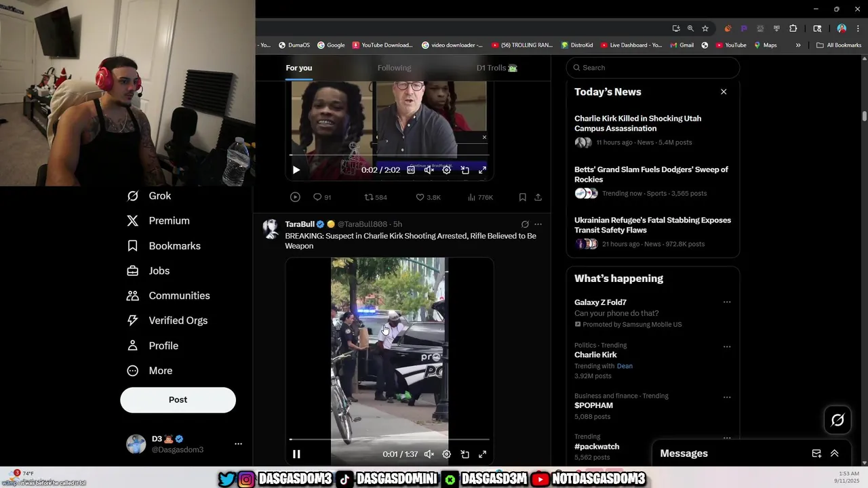Compose a new message in Messages
868x488 pixels.
click(x=816, y=453)
